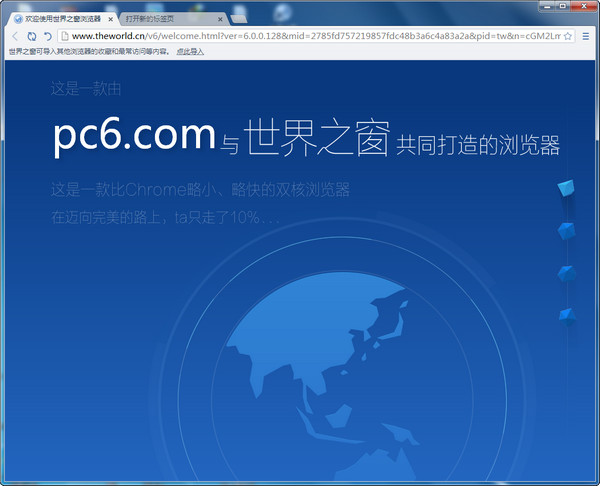Close the 欢迎使用世界之窗浏览器 tab
The height and width of the screenshot is (486, 600).
click(x=111, y=19)
